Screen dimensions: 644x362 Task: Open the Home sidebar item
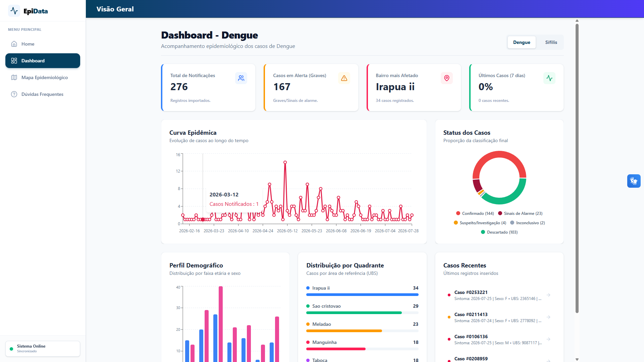[x=43, y=44]
